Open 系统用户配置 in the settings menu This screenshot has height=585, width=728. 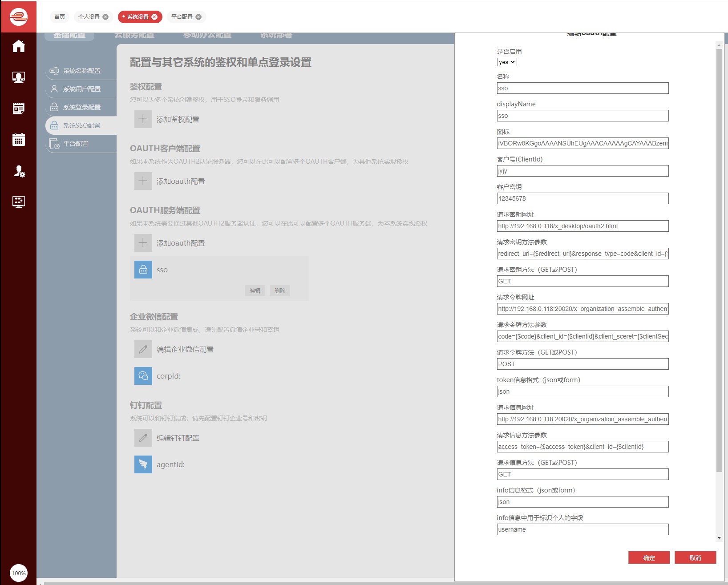tap(81, 89)
